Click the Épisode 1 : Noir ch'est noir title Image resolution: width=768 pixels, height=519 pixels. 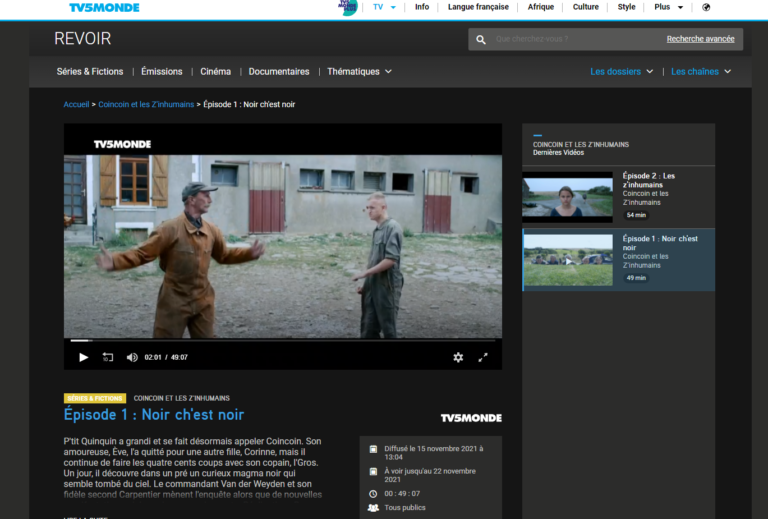154,415
